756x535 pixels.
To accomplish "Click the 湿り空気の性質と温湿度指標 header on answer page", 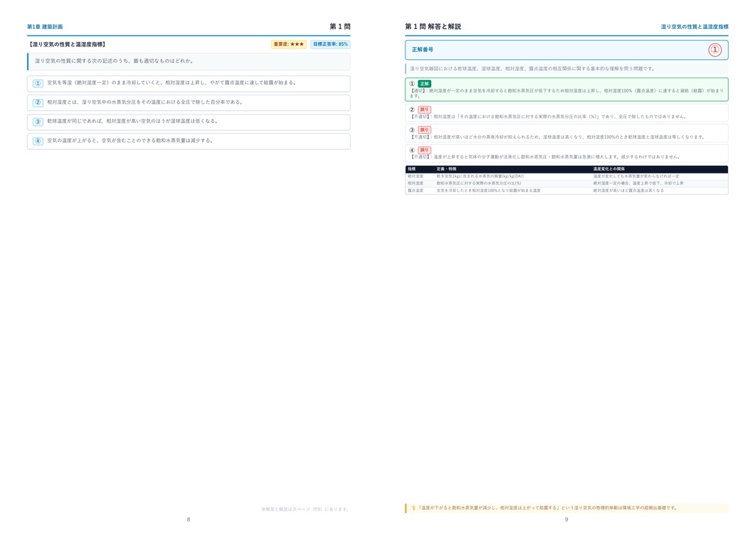I will (x=694, y=27).
